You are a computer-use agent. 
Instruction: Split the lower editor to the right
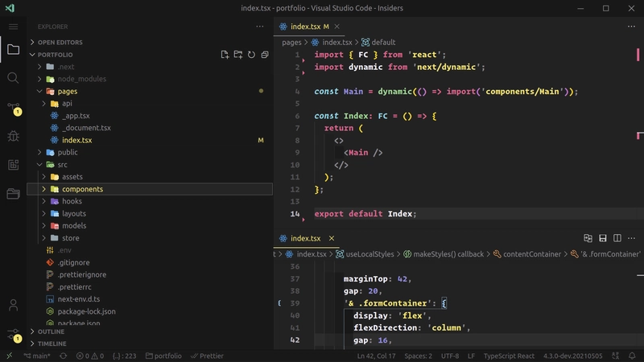click(x=617, y=238)
